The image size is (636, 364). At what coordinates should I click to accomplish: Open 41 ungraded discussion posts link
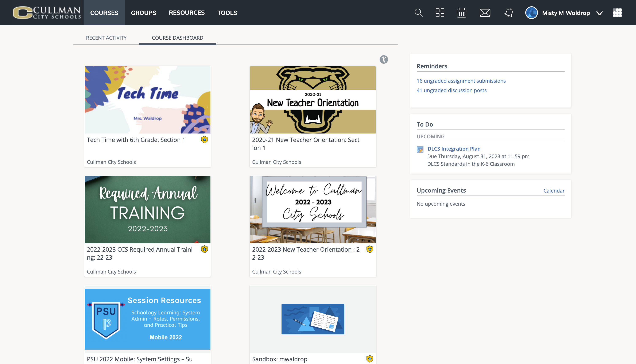[451, 90]
